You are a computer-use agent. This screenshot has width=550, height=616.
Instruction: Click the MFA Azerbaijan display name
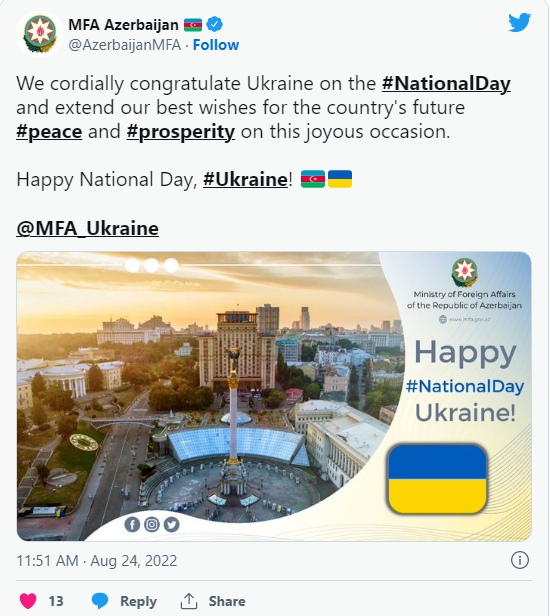(x=123, y=25)
